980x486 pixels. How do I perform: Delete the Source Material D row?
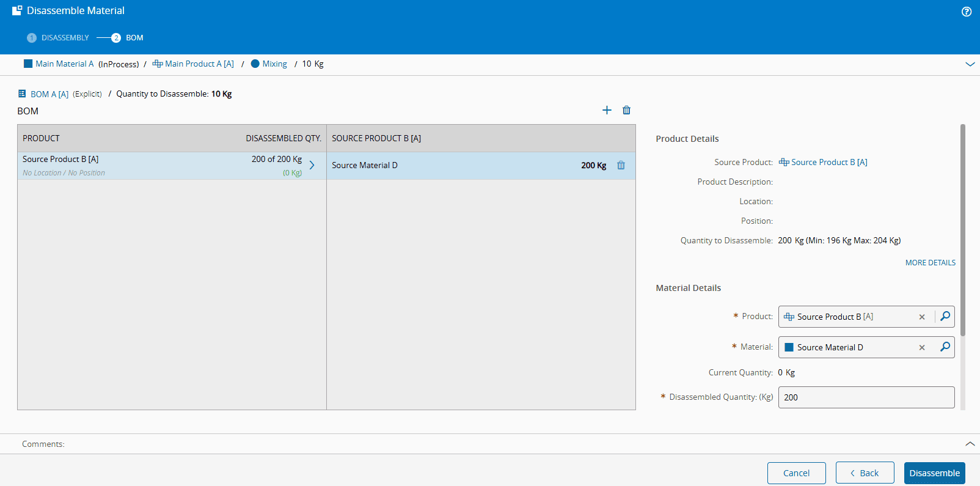point(621,165)
